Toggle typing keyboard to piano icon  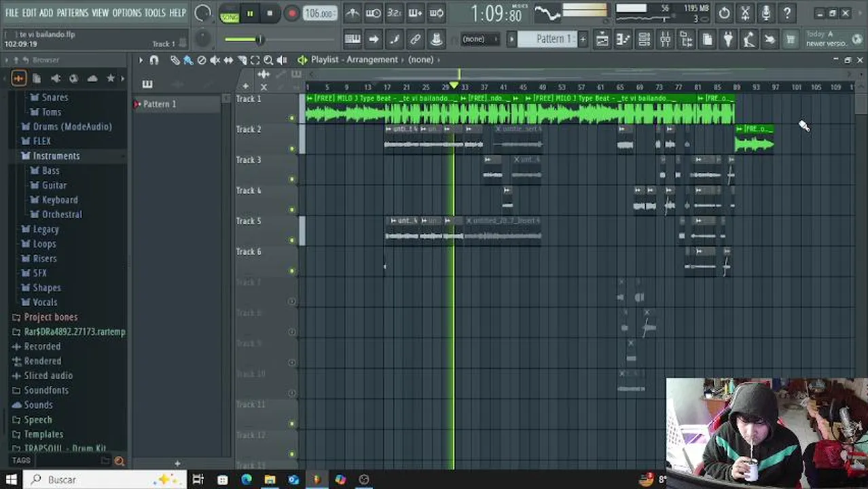[352, 39]
